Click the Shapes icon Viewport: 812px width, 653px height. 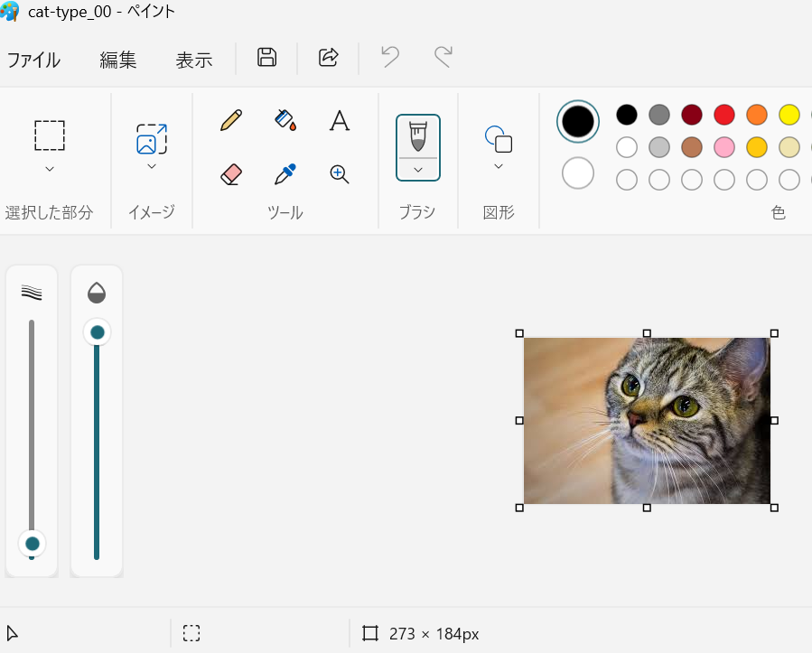(x=499, y=139)
